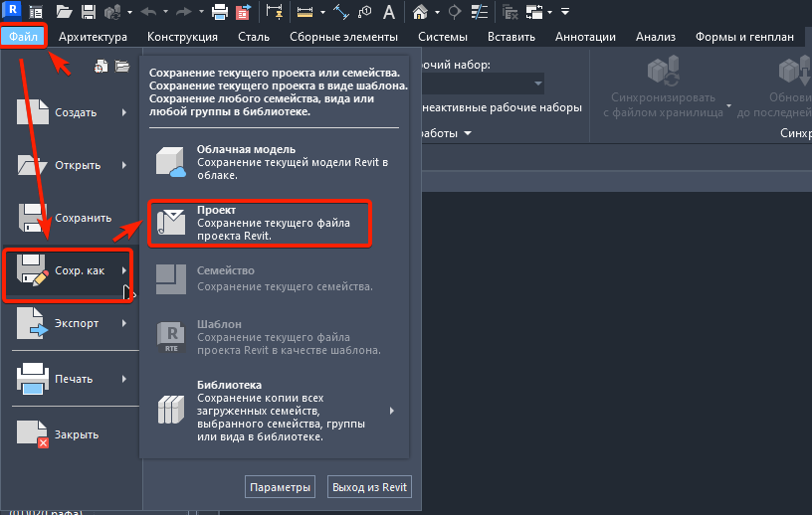Open the start page list icon in quick access toolbar

point(35,11)
